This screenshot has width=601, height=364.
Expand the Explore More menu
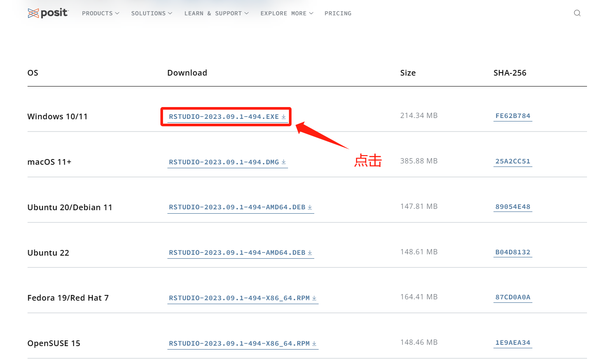coord(287,14)
